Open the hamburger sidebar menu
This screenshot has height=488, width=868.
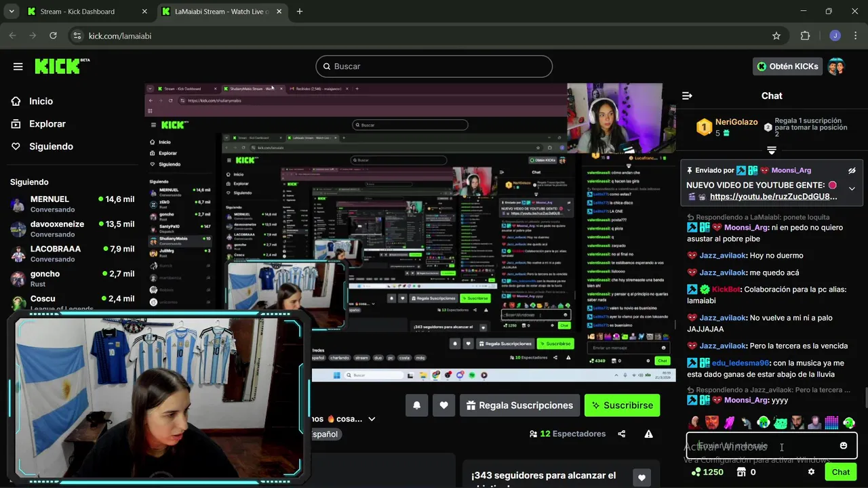18,66
